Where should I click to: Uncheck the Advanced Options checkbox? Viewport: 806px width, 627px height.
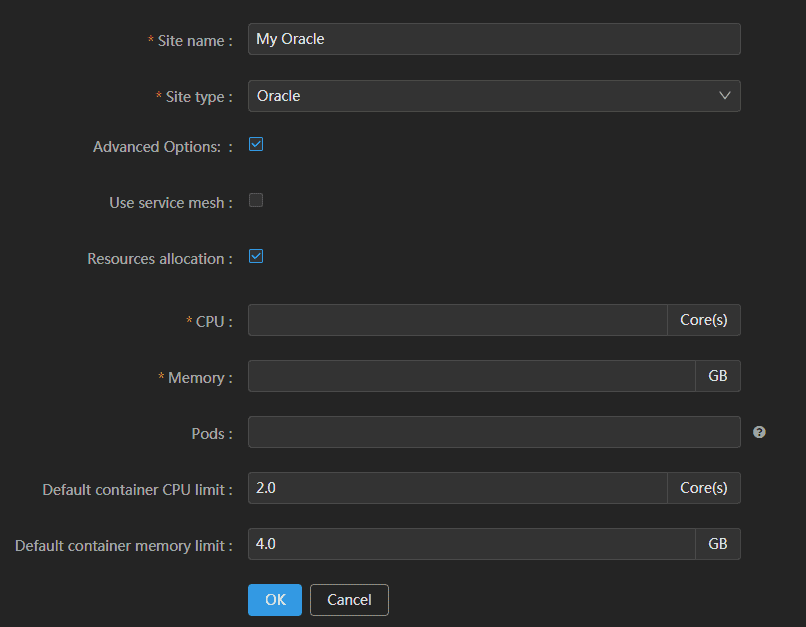coord(256,144)
